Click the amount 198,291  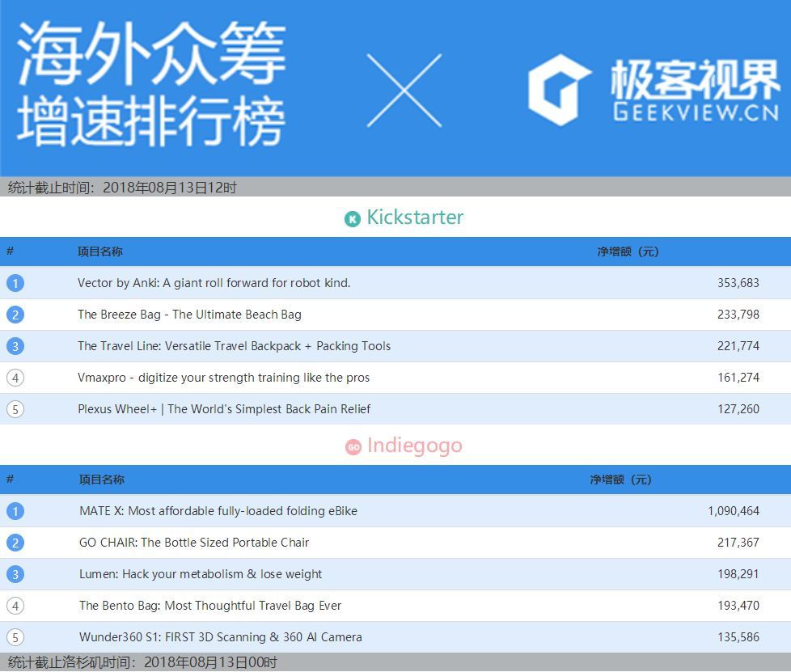(738, 574)
